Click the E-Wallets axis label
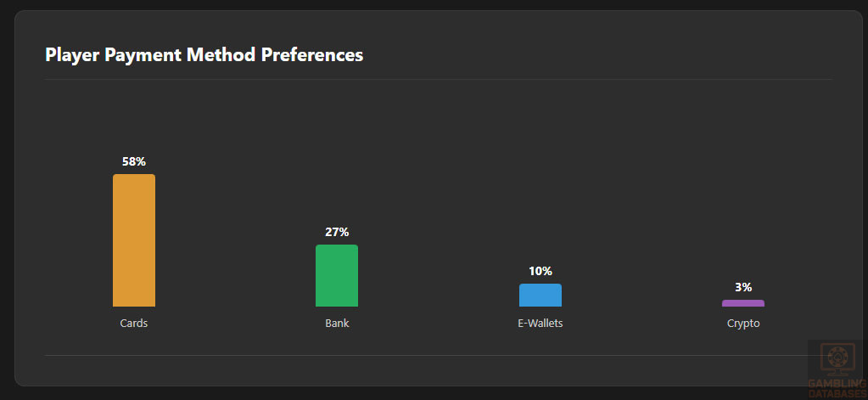This screenshot has height=400, width=868. (x=540, y=324)
